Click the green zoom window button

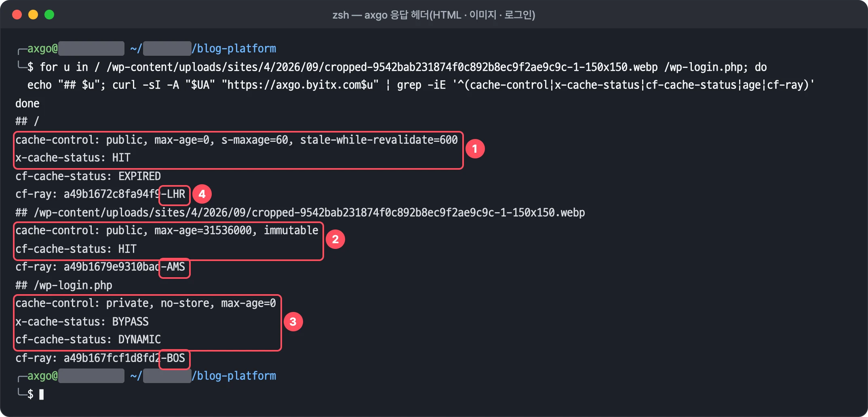[x=49, y=15]
